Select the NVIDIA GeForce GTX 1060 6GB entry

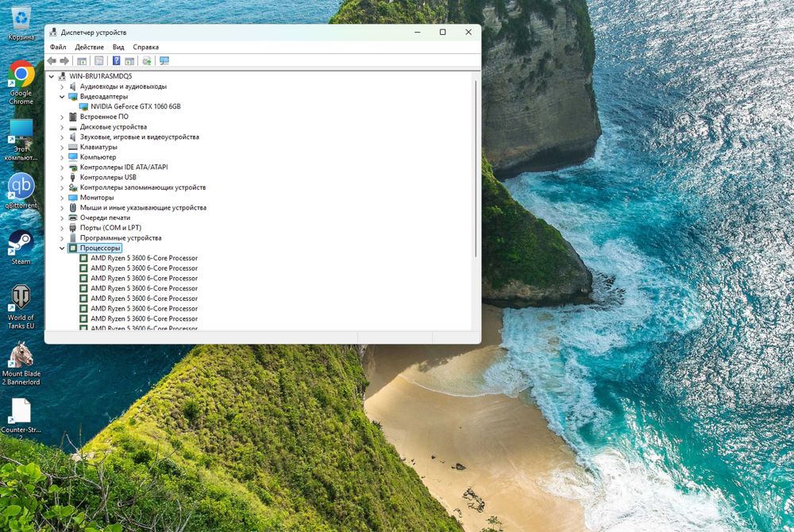(136, 107)
